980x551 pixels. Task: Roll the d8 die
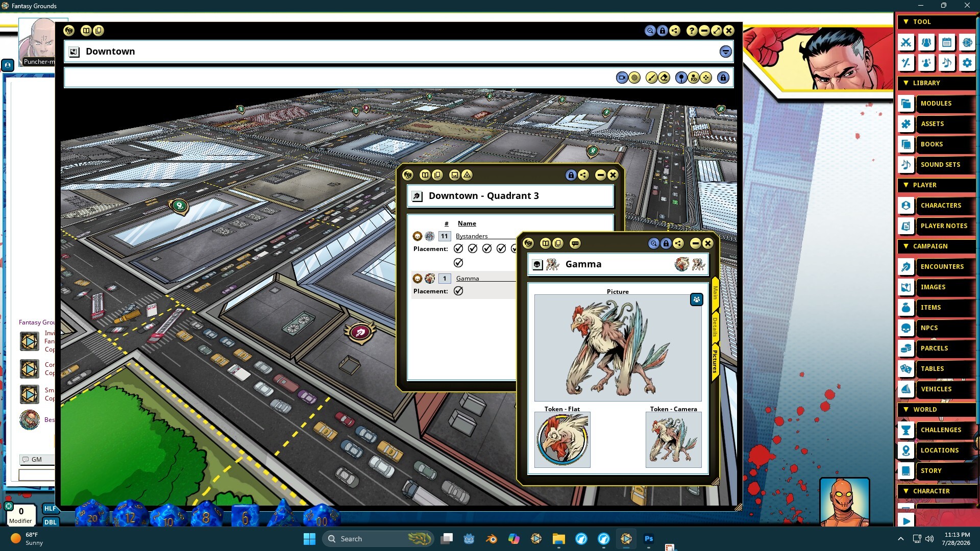click(x=206, y=514)
